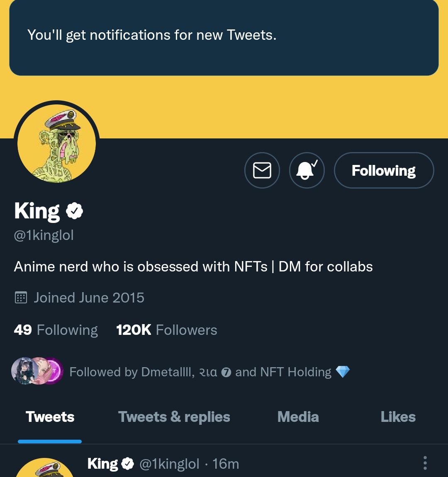The image size is (448, 477).
Task: Switch to the Media tab
Action: pyautogui.click(x=298, y=417)
